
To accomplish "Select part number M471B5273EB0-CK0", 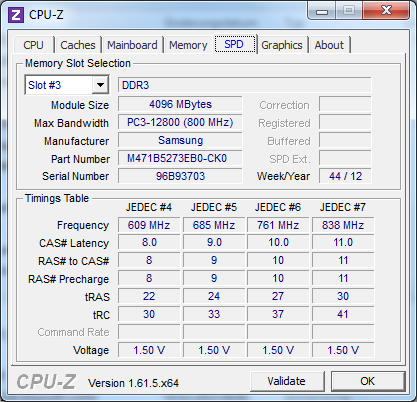I will [x=180, y=158].
